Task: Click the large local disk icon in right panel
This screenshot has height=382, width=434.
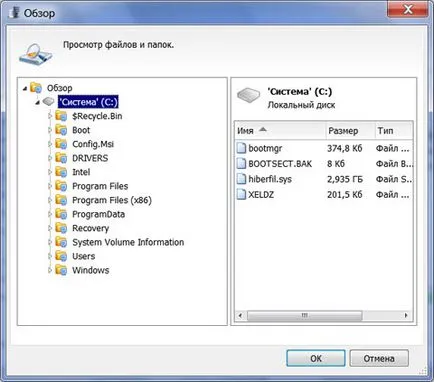Action: [248, 95]
